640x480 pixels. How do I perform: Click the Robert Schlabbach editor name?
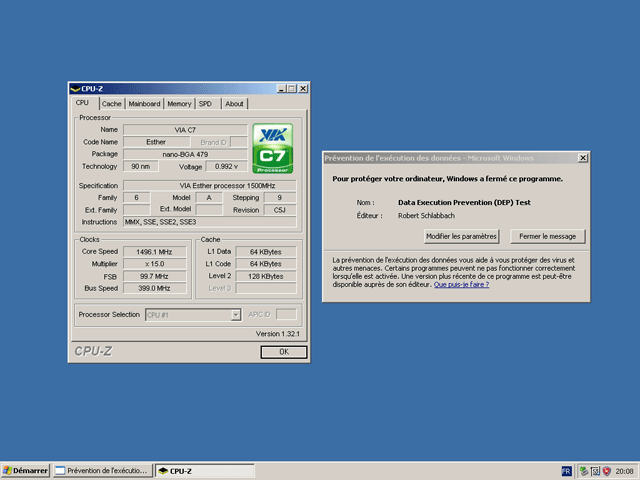click(426, 216)
